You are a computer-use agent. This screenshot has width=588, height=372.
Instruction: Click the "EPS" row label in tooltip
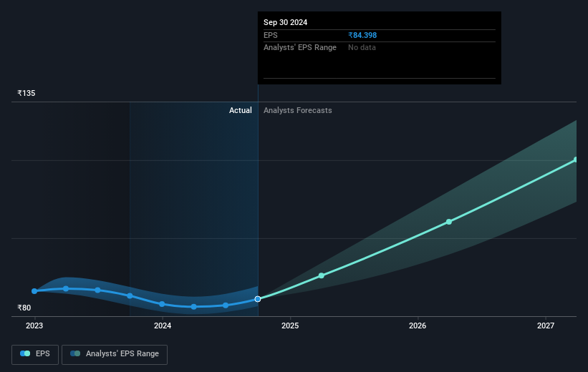[x=271, y=35]
